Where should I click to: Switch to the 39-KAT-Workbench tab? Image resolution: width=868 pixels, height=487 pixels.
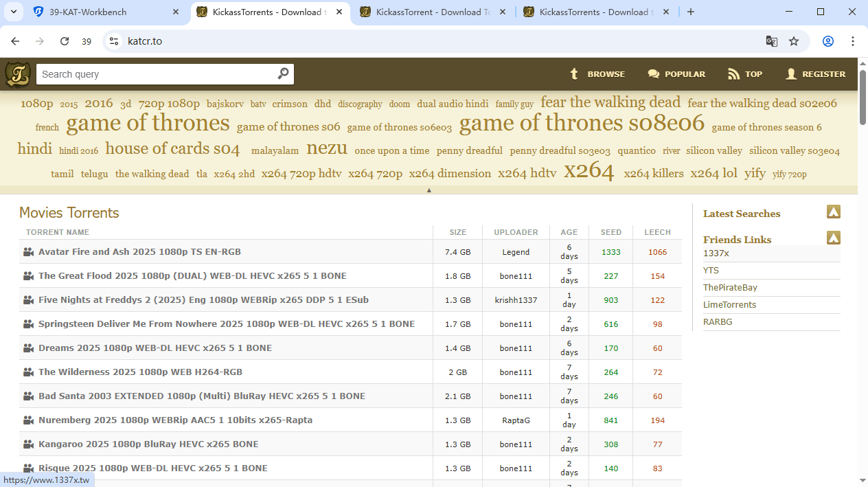pos(101,12)
